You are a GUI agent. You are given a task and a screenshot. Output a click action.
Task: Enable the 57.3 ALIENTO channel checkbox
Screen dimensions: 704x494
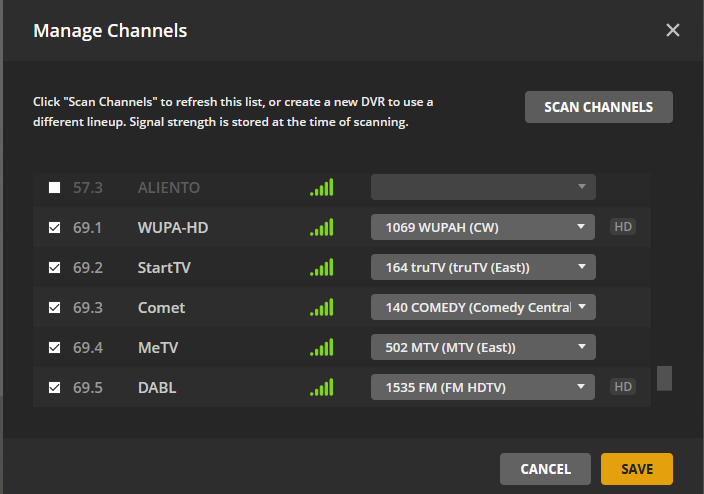click(x=54, y=187)
